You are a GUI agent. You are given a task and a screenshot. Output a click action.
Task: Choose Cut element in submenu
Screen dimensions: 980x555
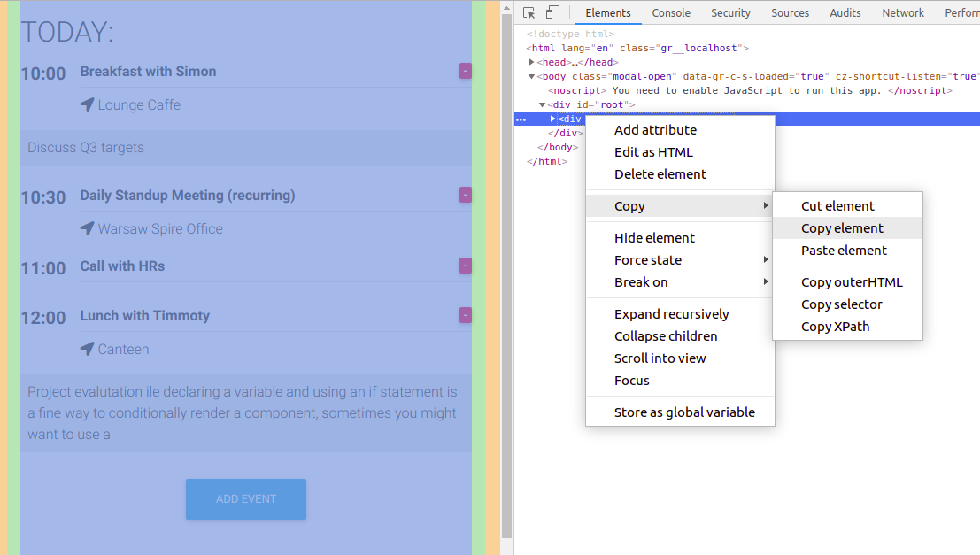[x=847, y=206]
